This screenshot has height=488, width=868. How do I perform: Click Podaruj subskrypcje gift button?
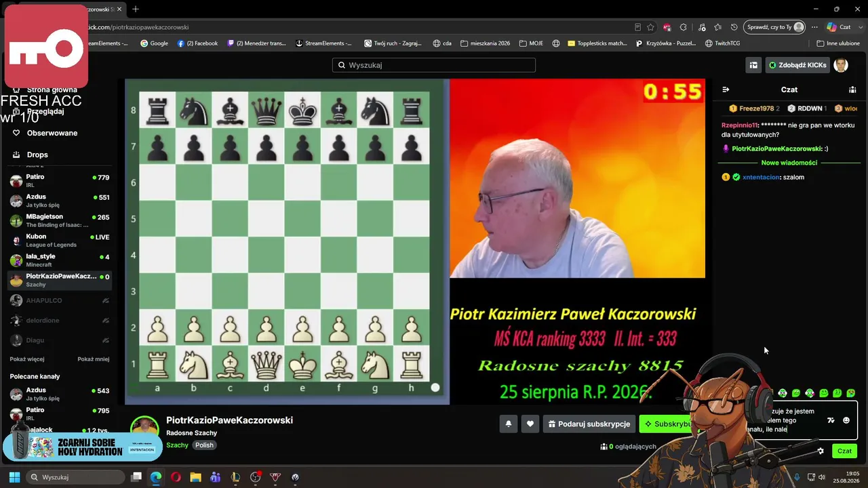(589, 424)
